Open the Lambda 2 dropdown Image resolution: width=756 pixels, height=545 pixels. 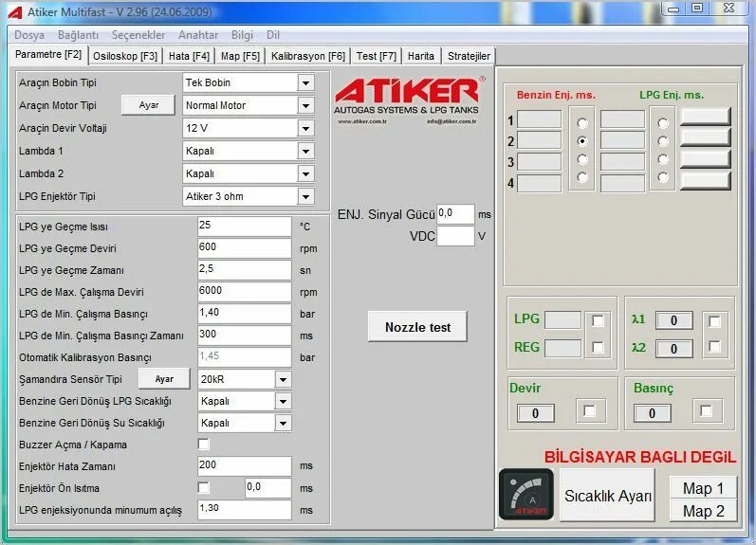(x=305, y=173)
